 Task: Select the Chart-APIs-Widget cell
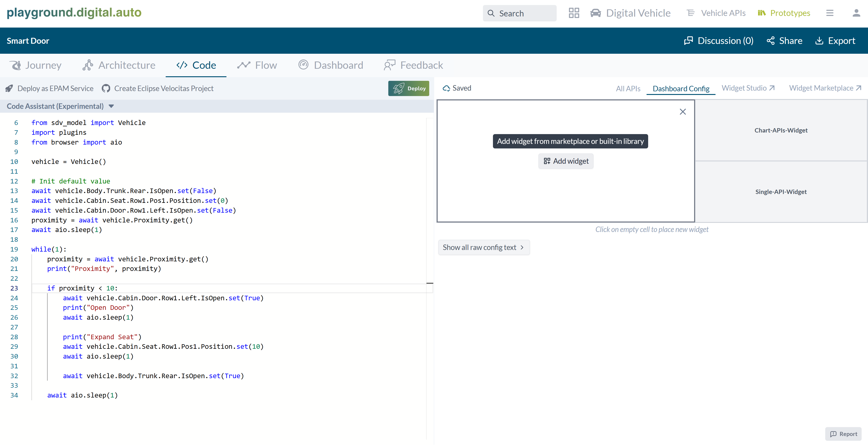[781, 130]
